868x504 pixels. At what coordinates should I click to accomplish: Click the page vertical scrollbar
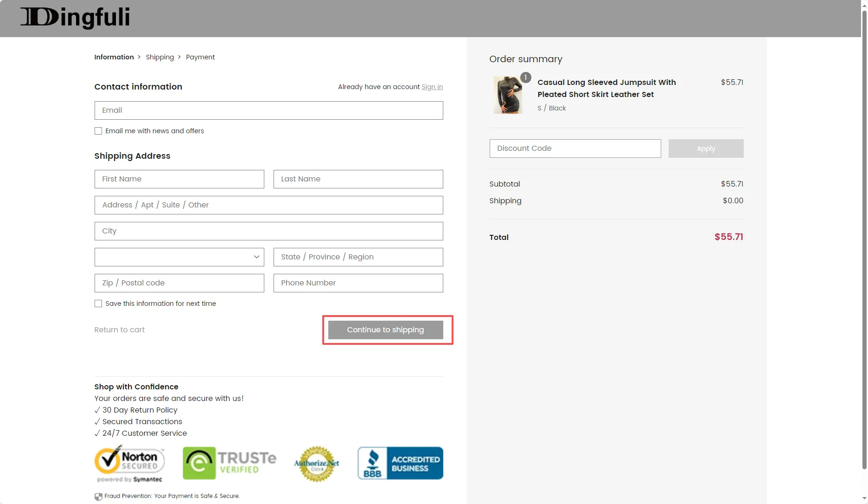pyautogui.click(x=864, y=232)
